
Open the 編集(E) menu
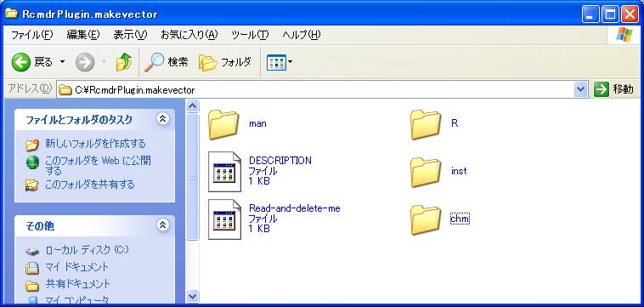(x=83, y=36)
